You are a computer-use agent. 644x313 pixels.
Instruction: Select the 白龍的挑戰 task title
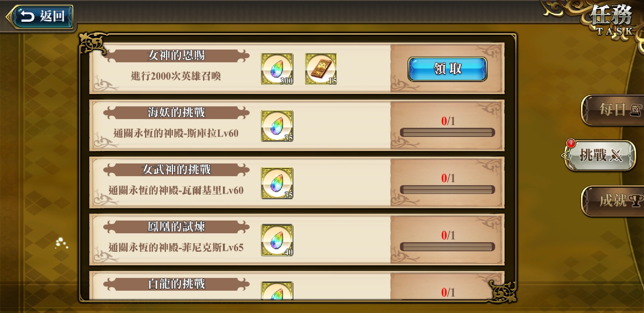tap(176, 284)
